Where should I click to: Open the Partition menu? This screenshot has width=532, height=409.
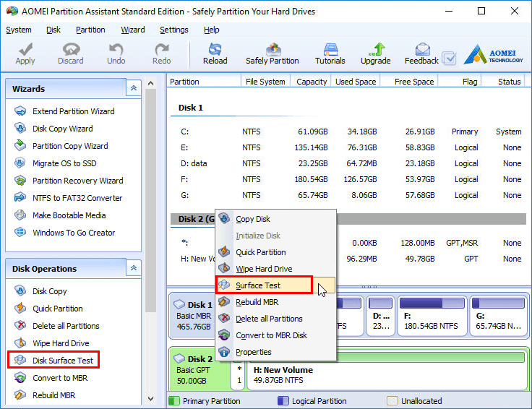pos(90,30)
